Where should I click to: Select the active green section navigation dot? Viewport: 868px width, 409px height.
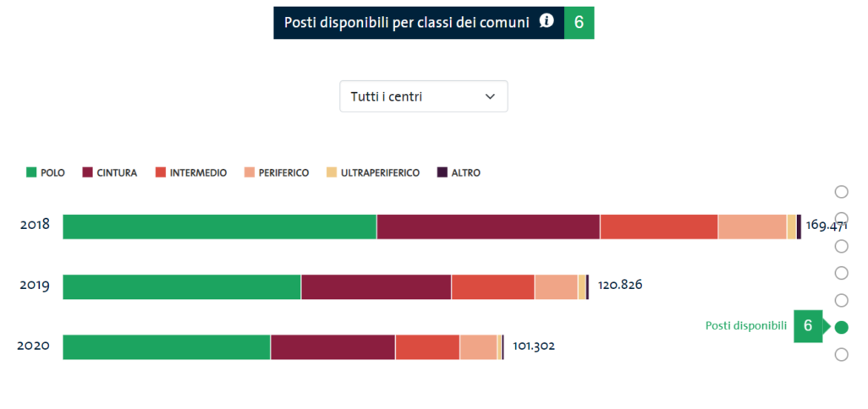(x=841, y=327)
